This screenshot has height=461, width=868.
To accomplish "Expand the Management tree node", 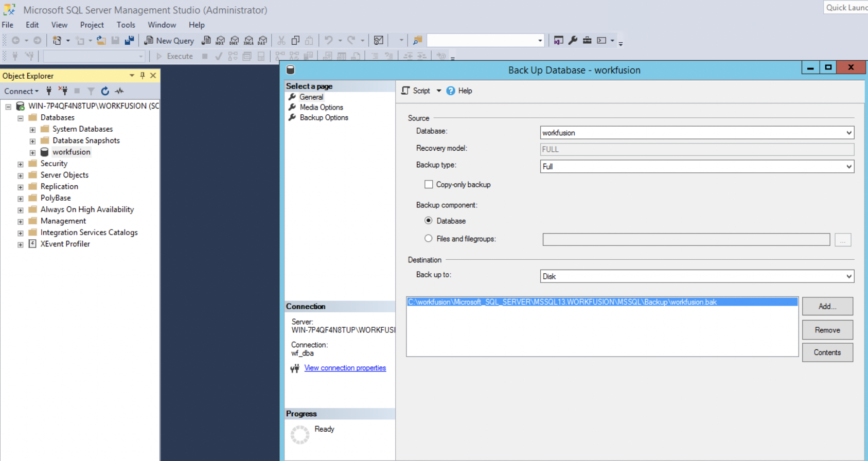I will (21, 222).
